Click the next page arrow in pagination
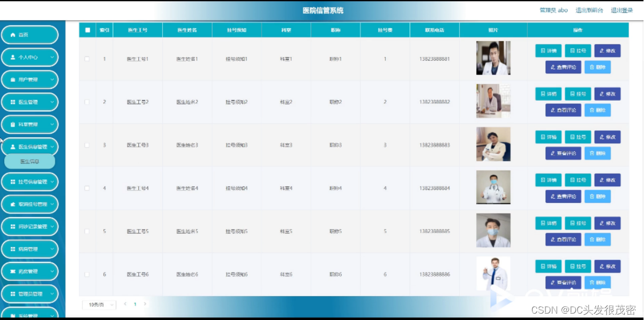644x320 pixels. [145, 304]
